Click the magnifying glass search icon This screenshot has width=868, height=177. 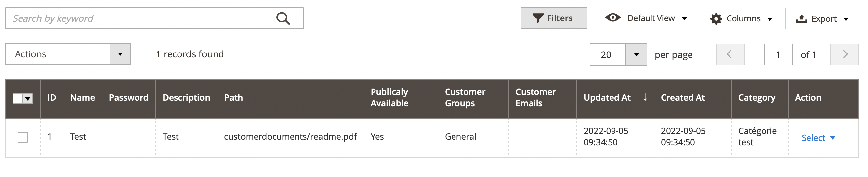[x=283, y=18]
